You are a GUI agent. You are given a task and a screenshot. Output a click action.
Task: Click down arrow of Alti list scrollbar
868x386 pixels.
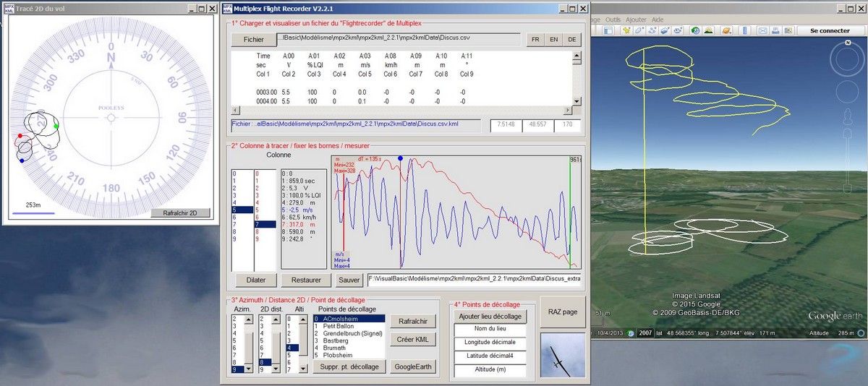tap(302, 369)
